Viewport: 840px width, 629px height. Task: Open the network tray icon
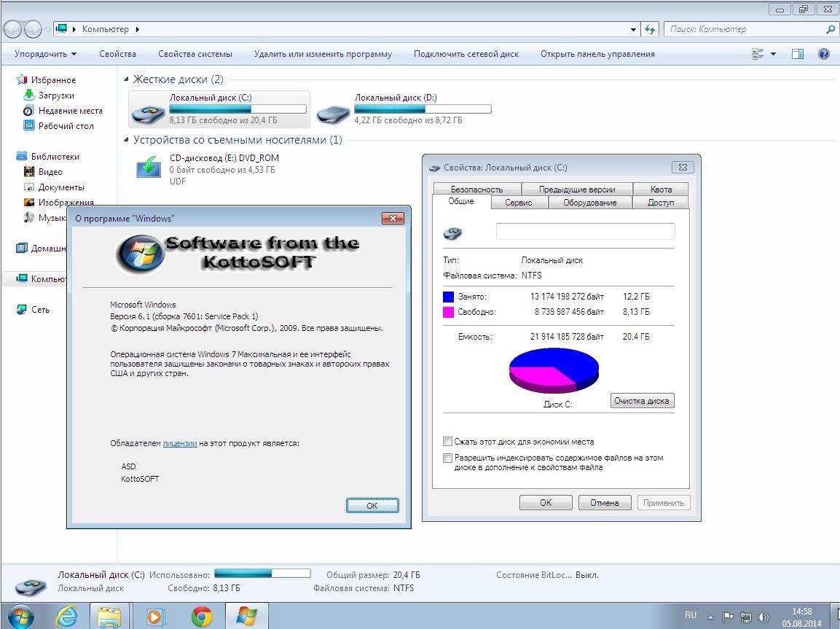tap(746, 617)
